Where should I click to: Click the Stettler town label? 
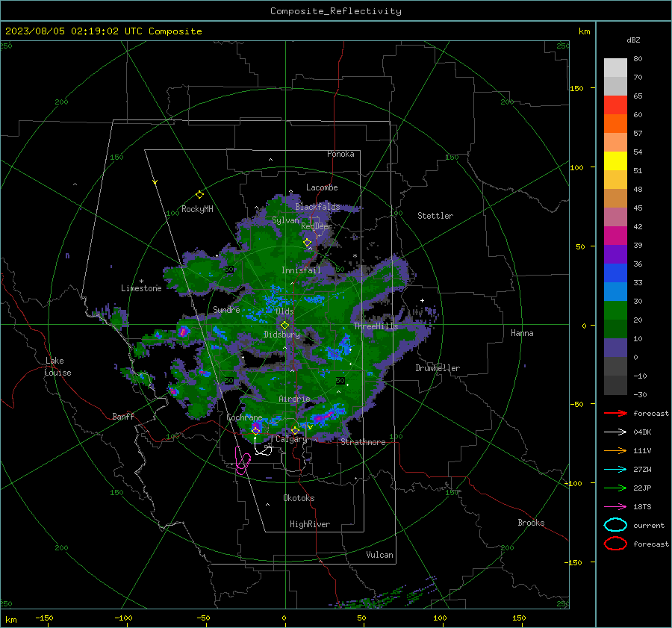pos(435,216)
